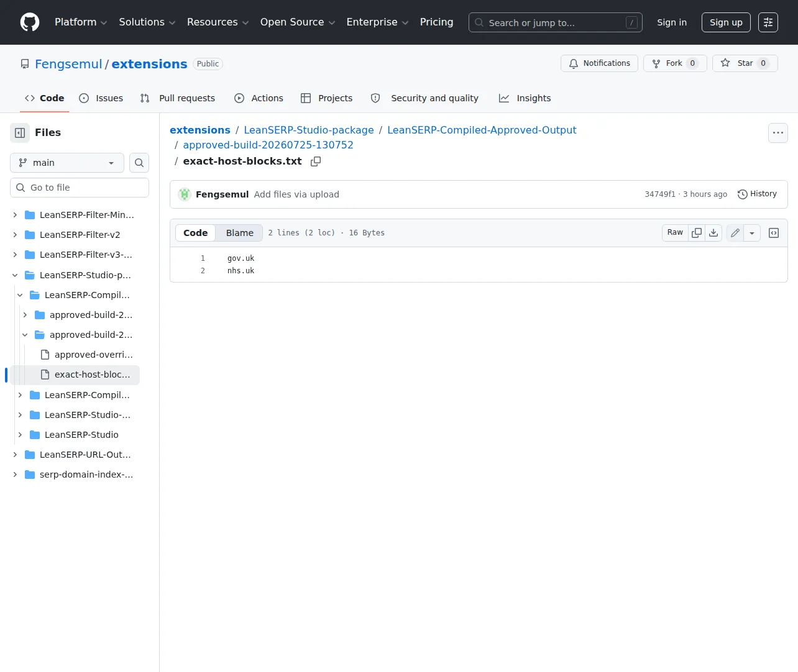
Task: Click the Sign up button
Action: (726, 22)
